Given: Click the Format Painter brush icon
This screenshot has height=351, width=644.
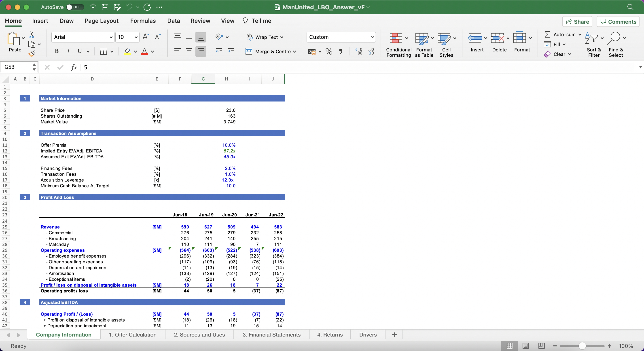Looking at the screenshot, I should click(32, 54).
